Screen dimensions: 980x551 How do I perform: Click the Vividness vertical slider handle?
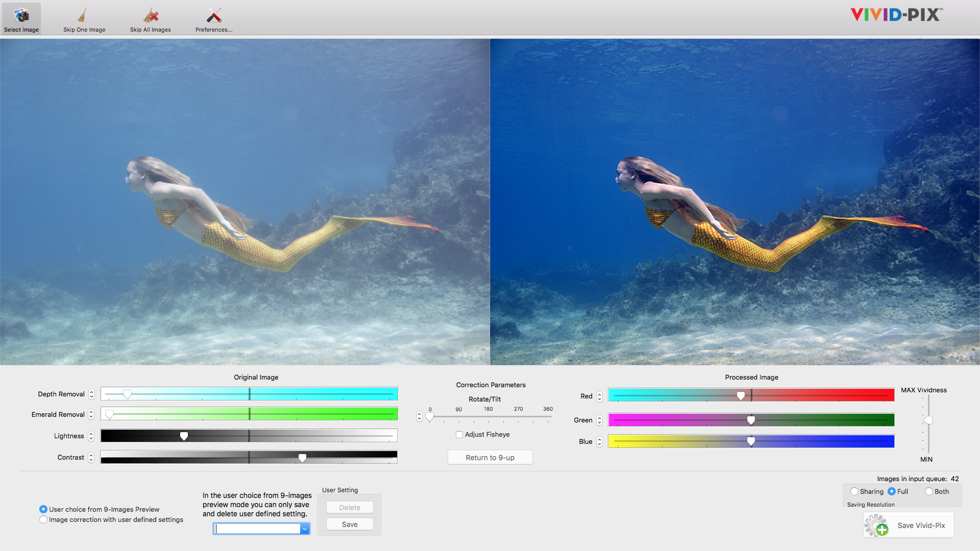(928, 420)
